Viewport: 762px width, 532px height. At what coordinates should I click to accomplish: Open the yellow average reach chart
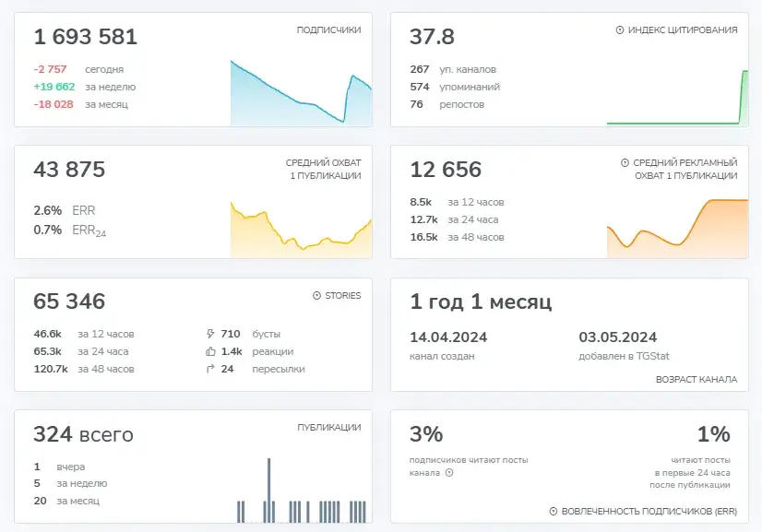(x=301, y=230)
